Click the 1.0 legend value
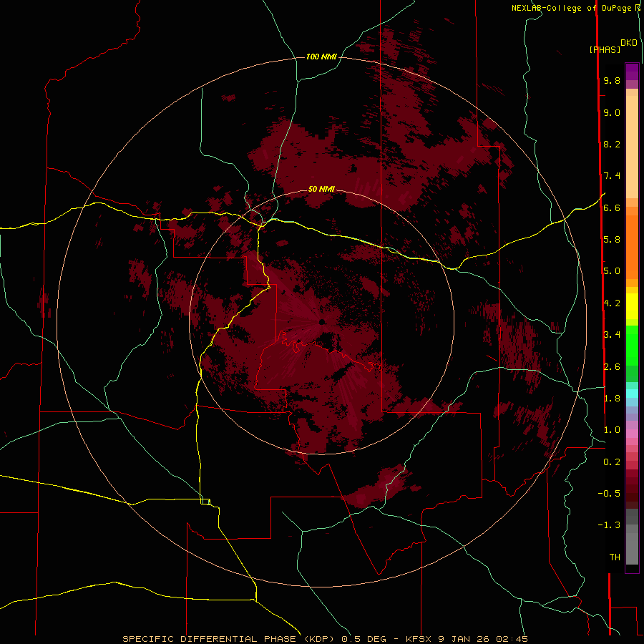The image size is (644, 644). click(x=612, y=430)
